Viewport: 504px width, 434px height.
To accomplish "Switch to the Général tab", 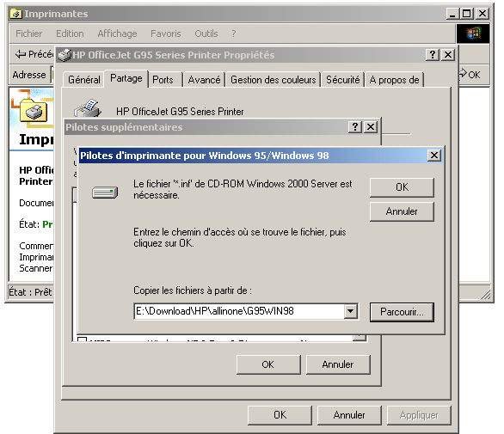I will point(84,80).
